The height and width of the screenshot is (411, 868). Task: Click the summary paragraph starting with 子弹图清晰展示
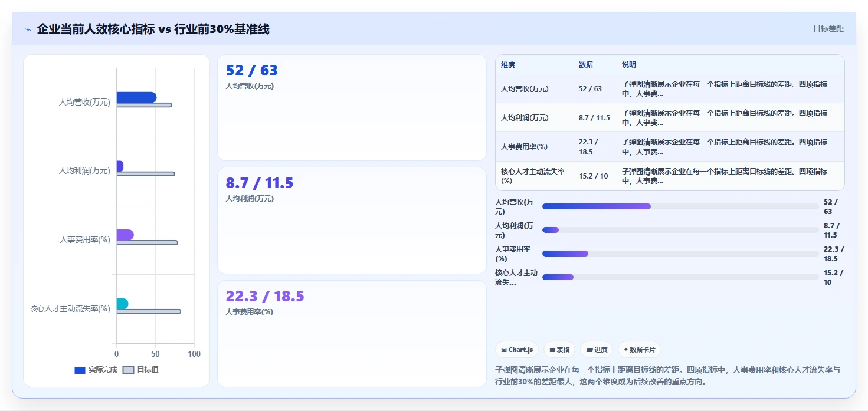click(667, 376)
